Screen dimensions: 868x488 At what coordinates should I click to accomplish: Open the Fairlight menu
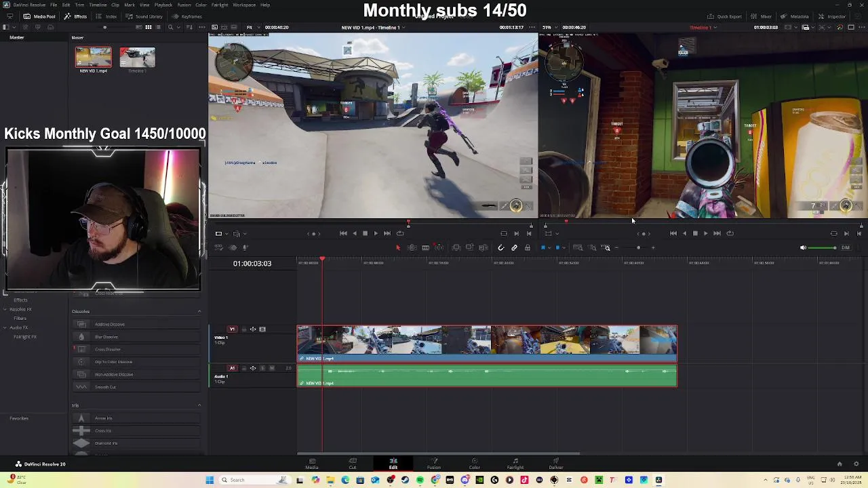pyautogui.click(x=219, y=5)
